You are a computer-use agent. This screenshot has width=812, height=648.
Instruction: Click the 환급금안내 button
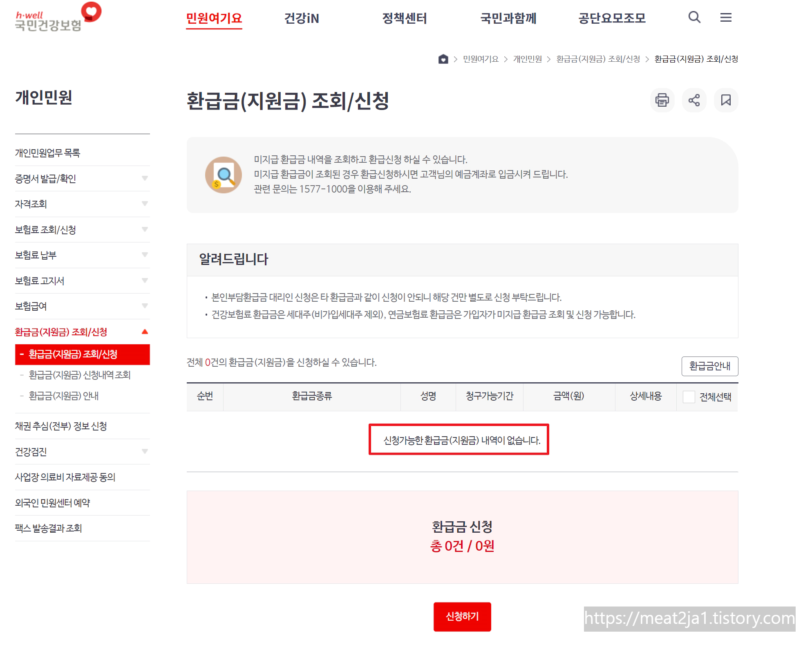click(709, 366)
